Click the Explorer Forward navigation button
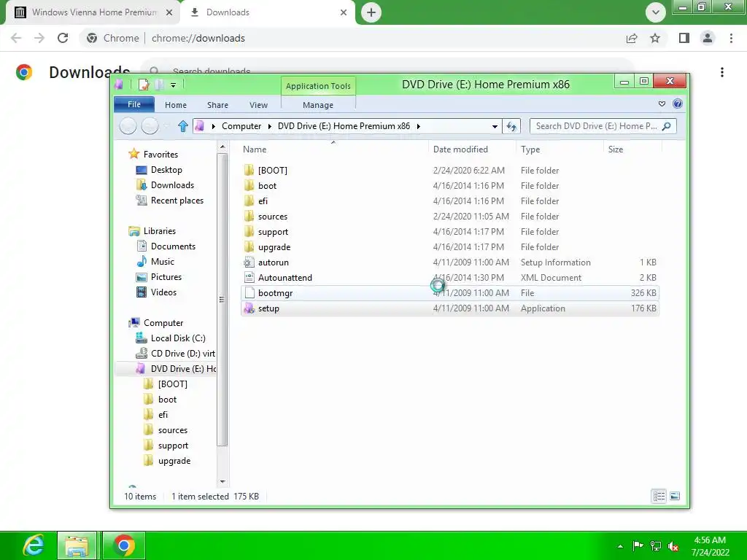Viewport: 747px width, 560px height. point(150,126)
